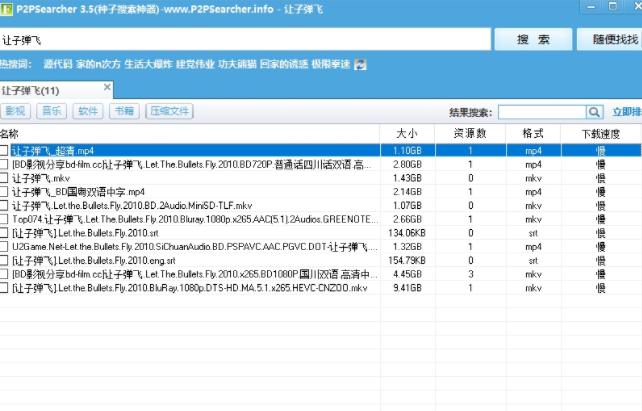The width and height of the screenshot is (642, 411).
Task: Sort by the 大小 column header
Action: [x=407, y=134]
